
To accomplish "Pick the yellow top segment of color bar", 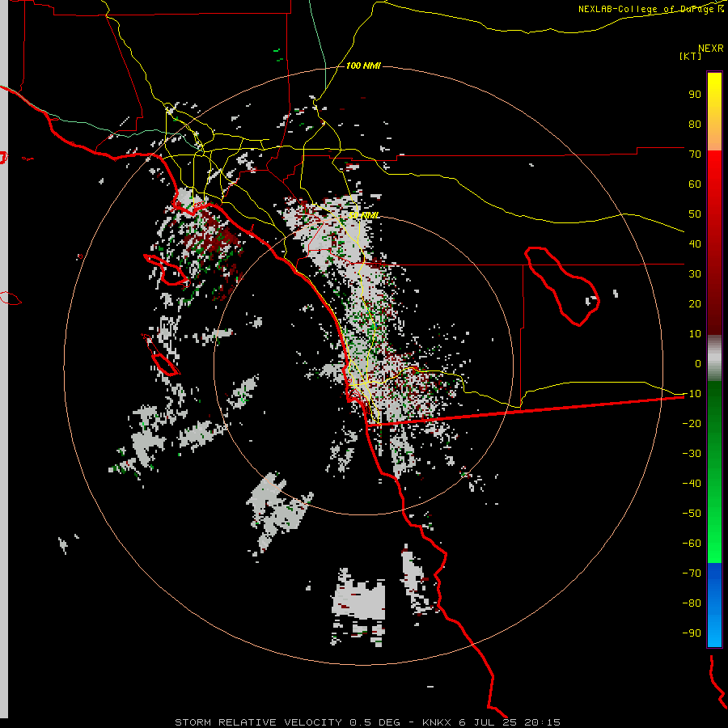I will coord(714,112).
